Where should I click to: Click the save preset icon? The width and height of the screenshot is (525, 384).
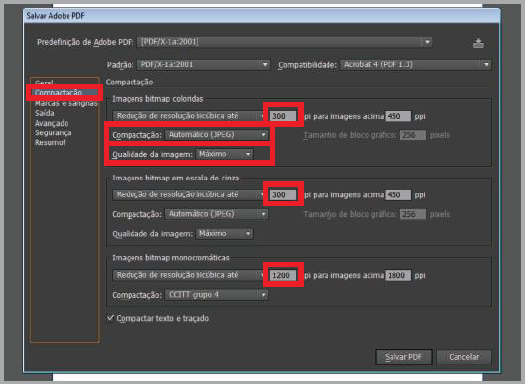(x=478, y=43)
